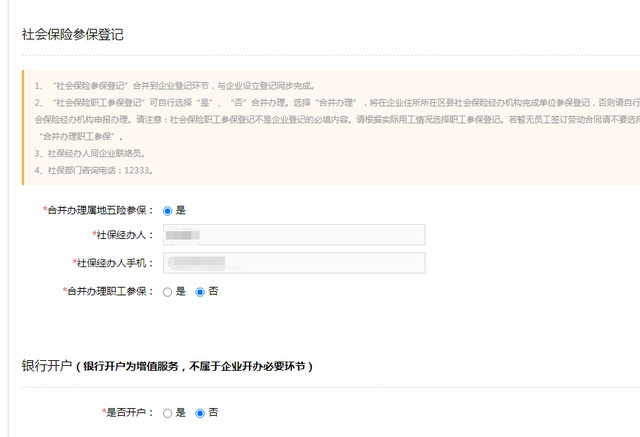The image size is (640, 437).
Task: Click into the 社保经办人手机 input box
Action: coord(294,263)
